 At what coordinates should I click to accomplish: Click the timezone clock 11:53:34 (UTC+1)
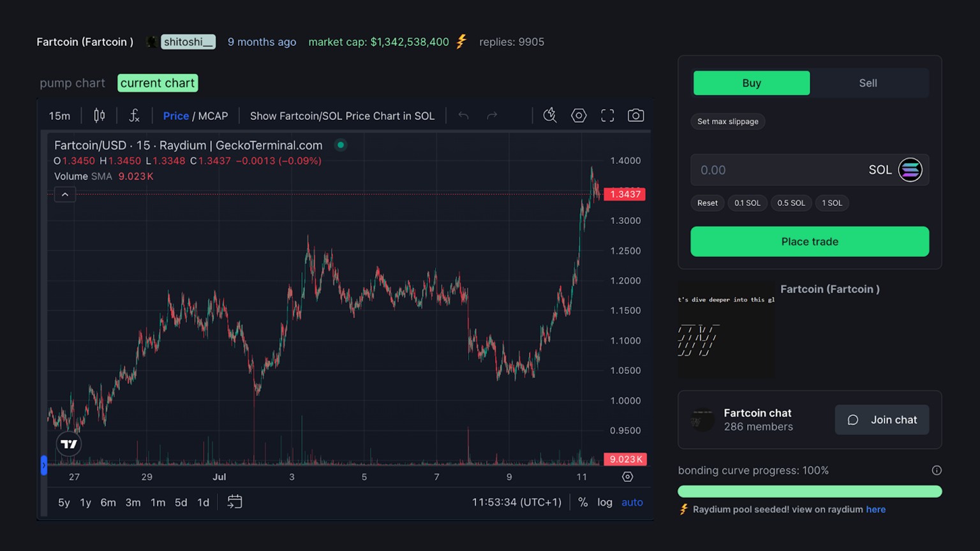(x=517, y=502)
